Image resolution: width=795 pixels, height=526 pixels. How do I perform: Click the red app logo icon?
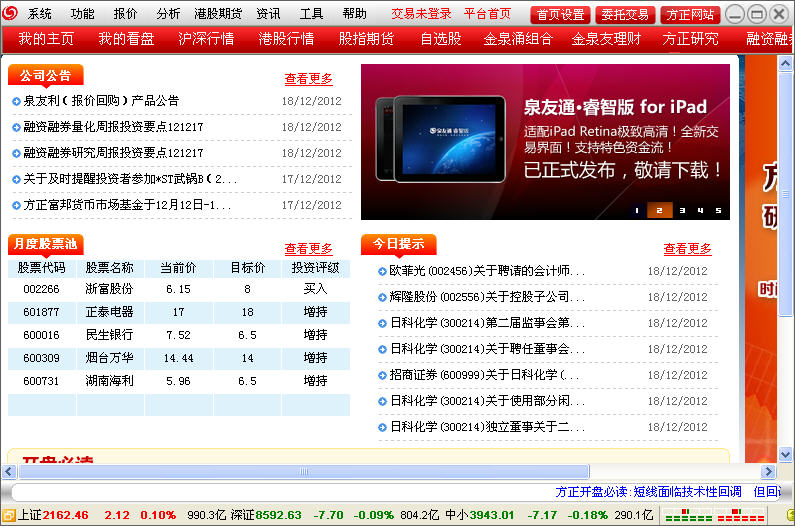tap(11, 14)
